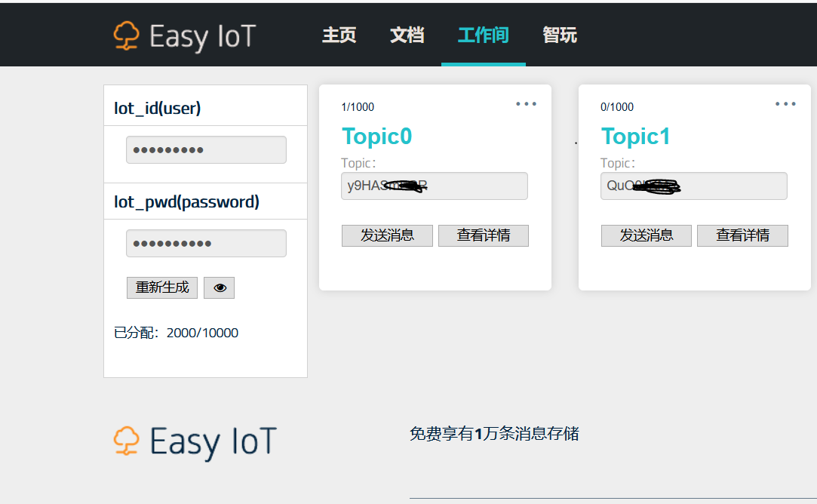Click 查看详情 on the Topic0 card
817x504 pixels.
(484, 235)
